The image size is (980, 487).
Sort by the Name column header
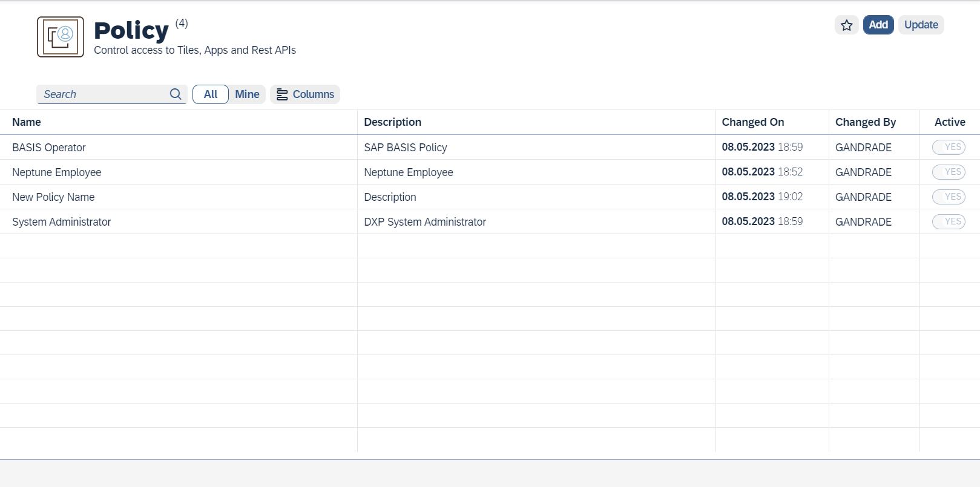[x=27, y=122]
